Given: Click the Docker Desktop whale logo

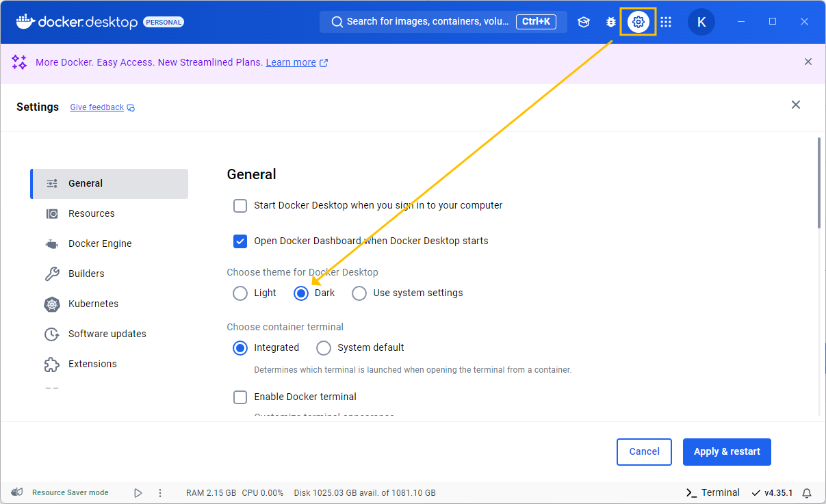Looking at the screenshot, I should (x=25, y=21).
